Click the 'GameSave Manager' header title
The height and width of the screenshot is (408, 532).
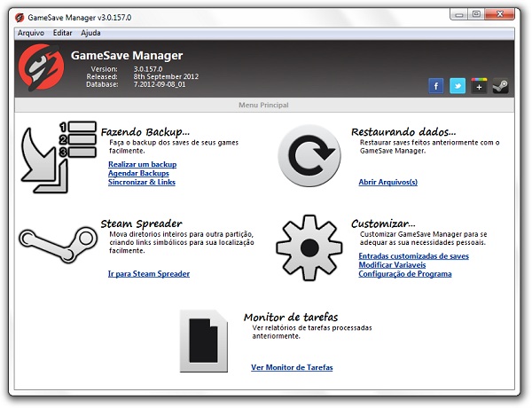127,55
